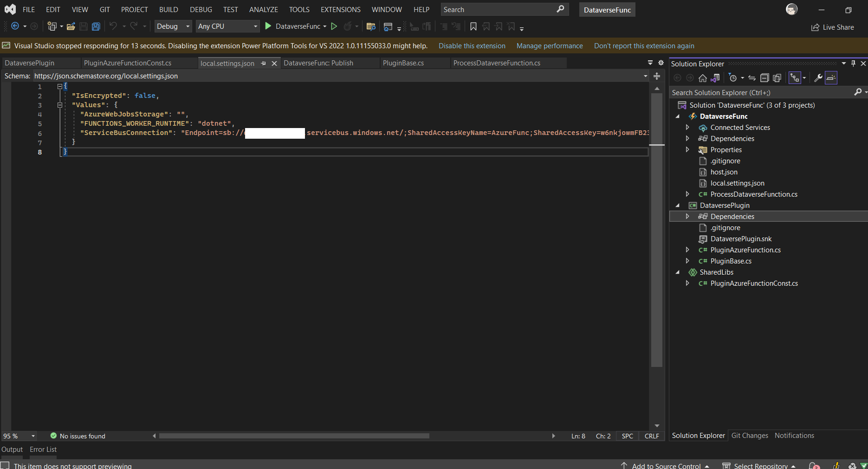This screenshot has height=469, width=868.
Task: Click Home icon in Solution Explorer toolbar
Action: click(x=703, y=78)
